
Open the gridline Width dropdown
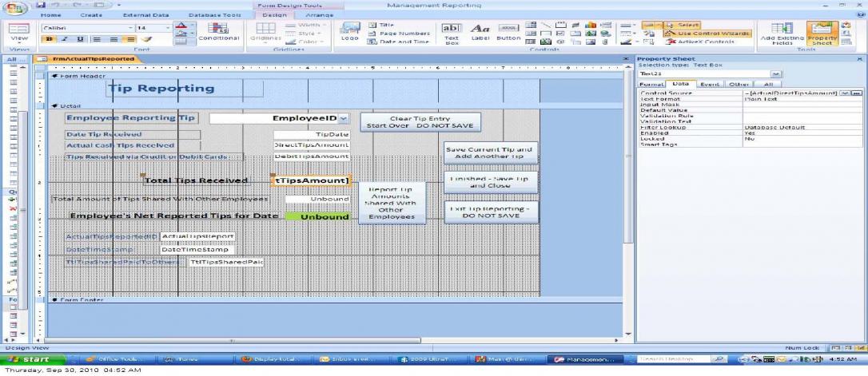307,25
